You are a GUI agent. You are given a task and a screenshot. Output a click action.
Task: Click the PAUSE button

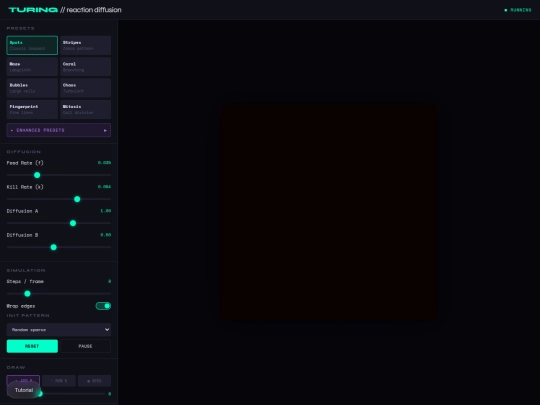[85, 346]
